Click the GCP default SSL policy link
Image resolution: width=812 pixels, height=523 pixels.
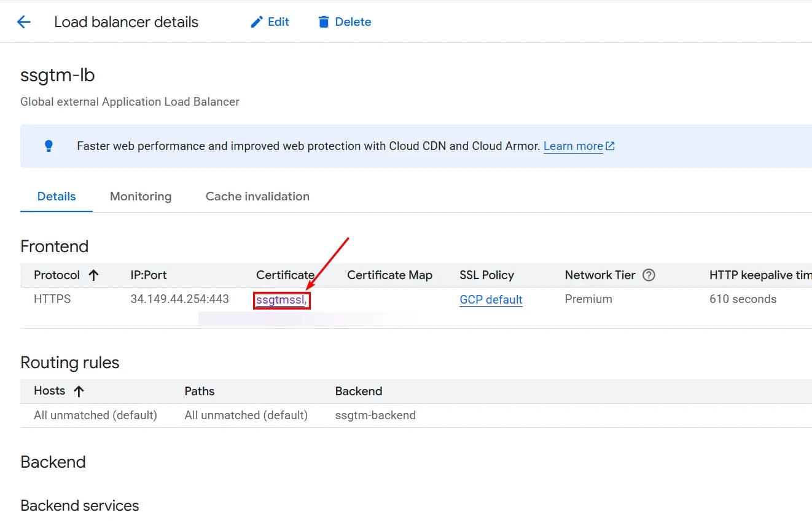tap(490, 299)
